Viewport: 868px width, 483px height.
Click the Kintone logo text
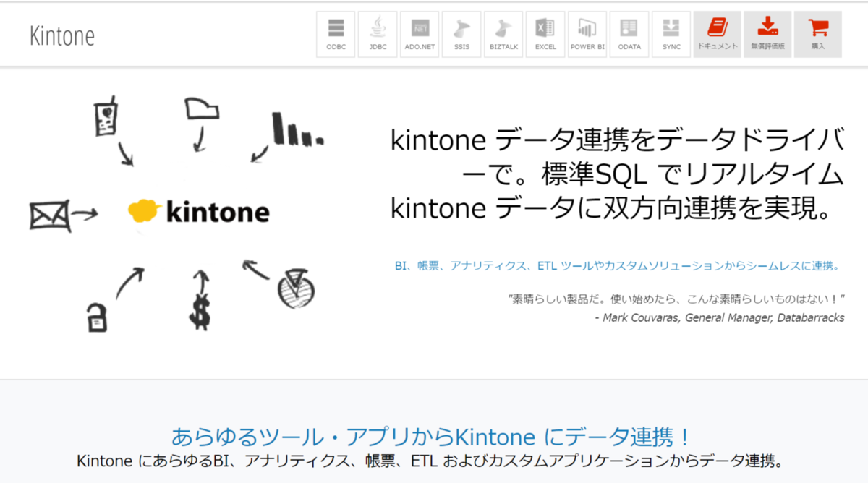pos(62,33)
